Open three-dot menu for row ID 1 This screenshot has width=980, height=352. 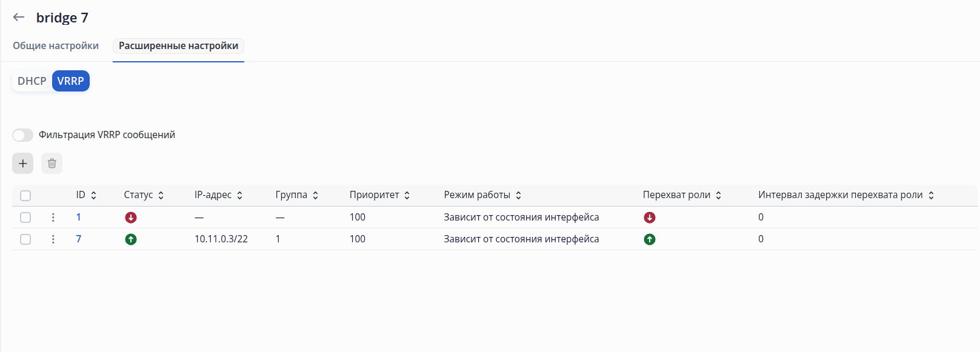tap(53, 218)
